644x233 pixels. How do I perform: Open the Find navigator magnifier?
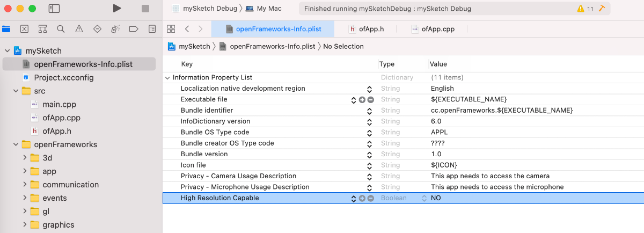tap(61, 29)
